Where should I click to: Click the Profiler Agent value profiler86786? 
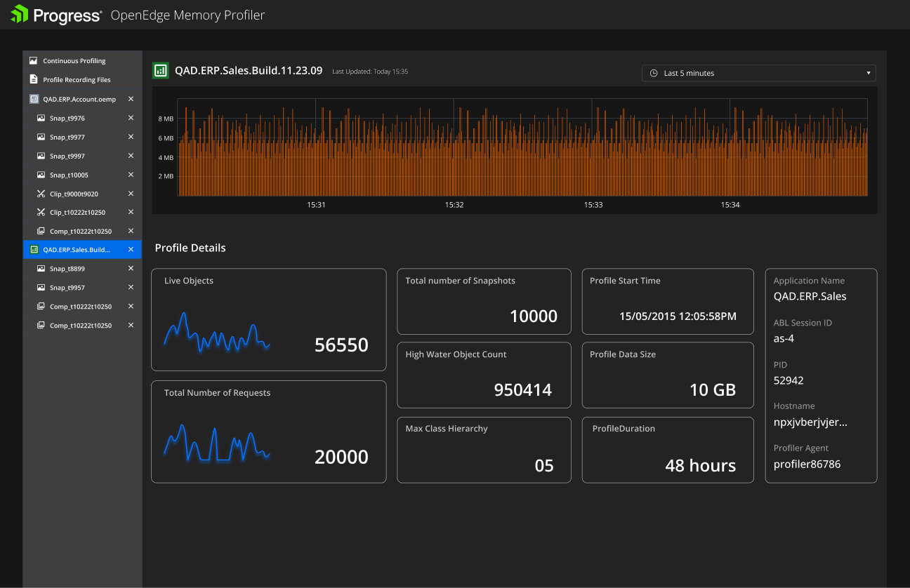(x=807, y=464)
